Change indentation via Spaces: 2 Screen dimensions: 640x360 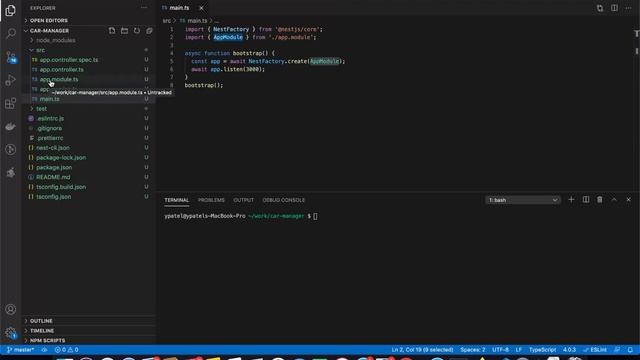[473, 350]
